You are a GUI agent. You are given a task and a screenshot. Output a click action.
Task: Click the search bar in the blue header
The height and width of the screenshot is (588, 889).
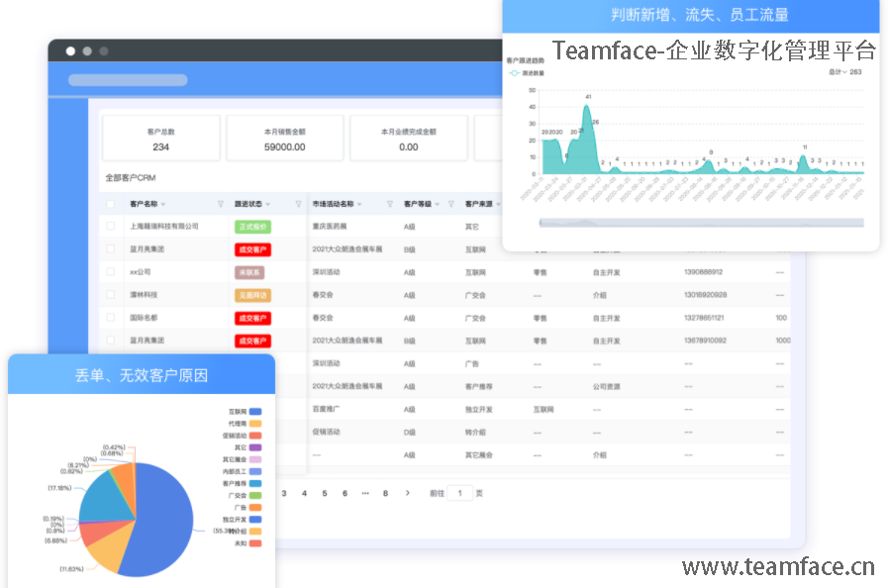point(128,80)
